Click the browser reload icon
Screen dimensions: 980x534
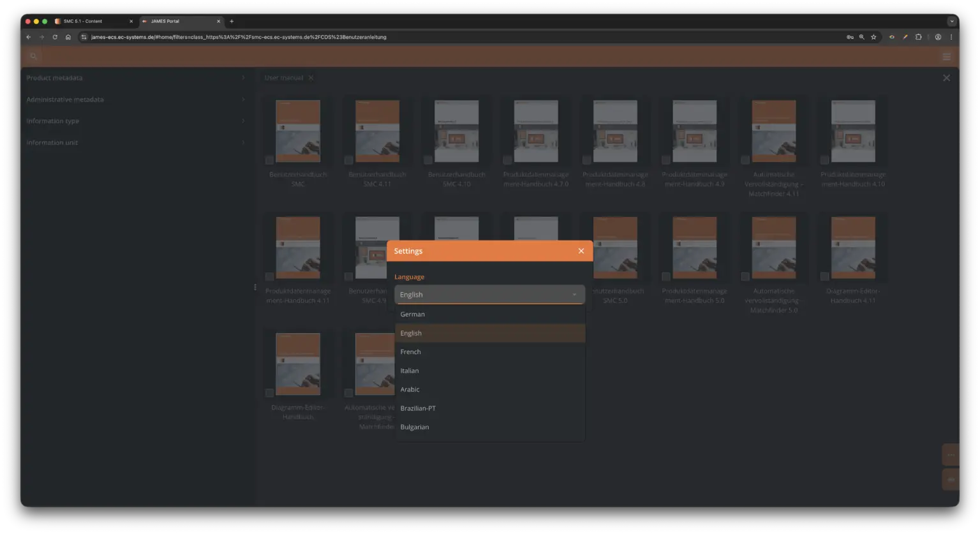pos(55,37)
